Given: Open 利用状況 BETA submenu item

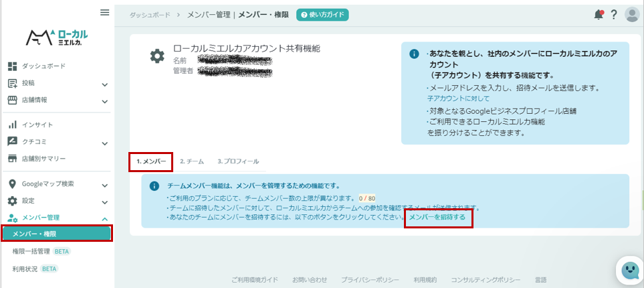Looking at the screenshot, I should pos(35,269).
